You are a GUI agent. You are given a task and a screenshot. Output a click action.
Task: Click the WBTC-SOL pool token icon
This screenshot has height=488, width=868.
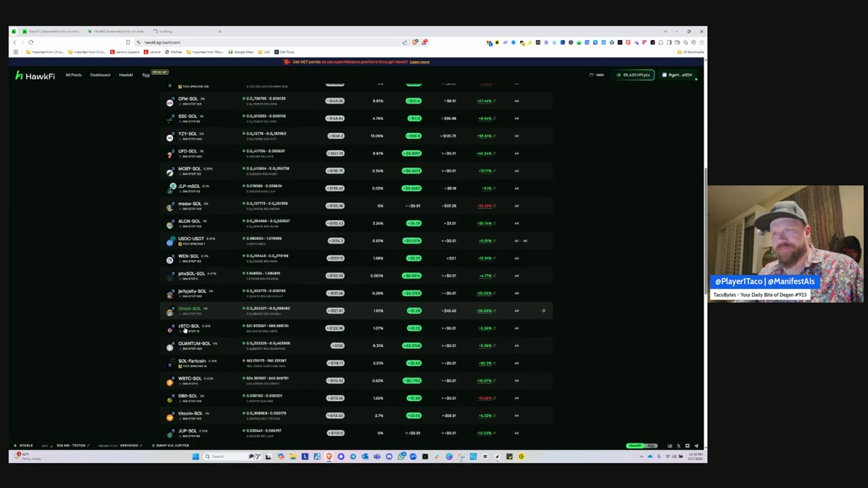[170, 382]
